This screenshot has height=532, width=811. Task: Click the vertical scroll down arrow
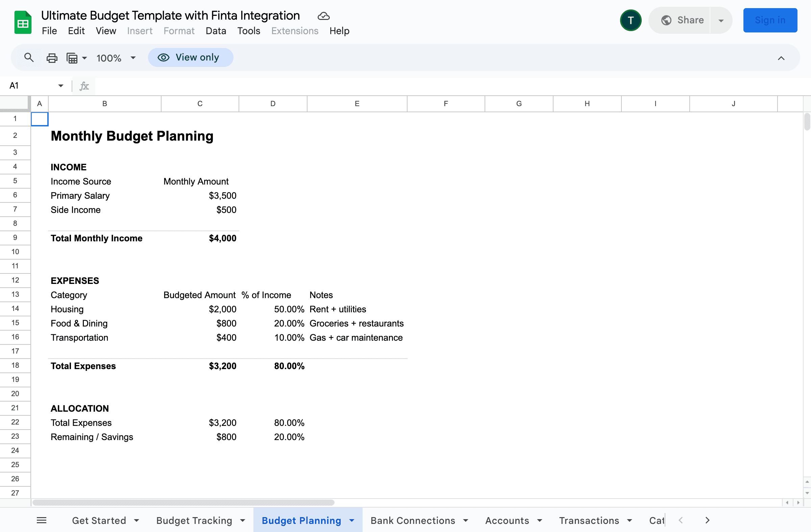(807, 493)
